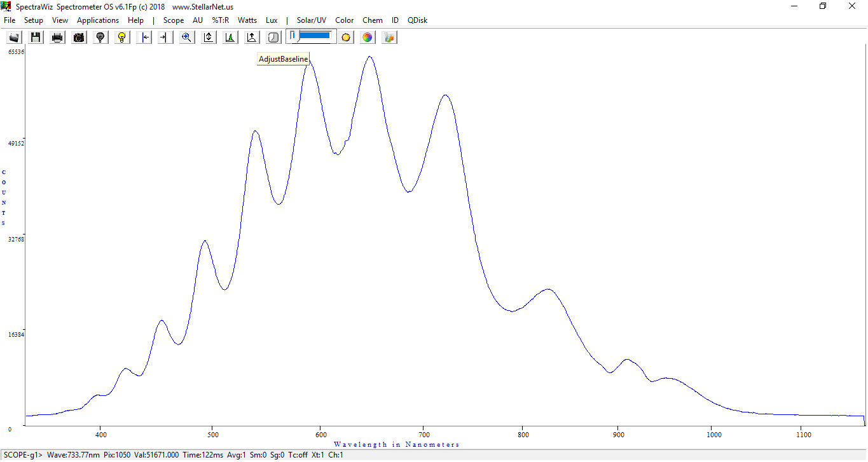The image size is (868, 462).
Task: Activate the zoom magnifier tool
Action: coord(187,37)
